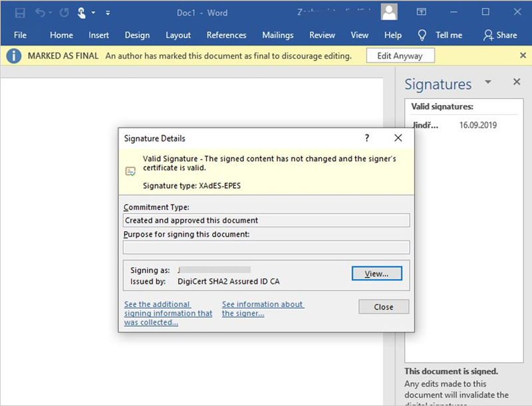Image resolution: width=532 pixels, height=406 pixels.
Task: Click the Commitment Type field
Action: coord(267,221)
